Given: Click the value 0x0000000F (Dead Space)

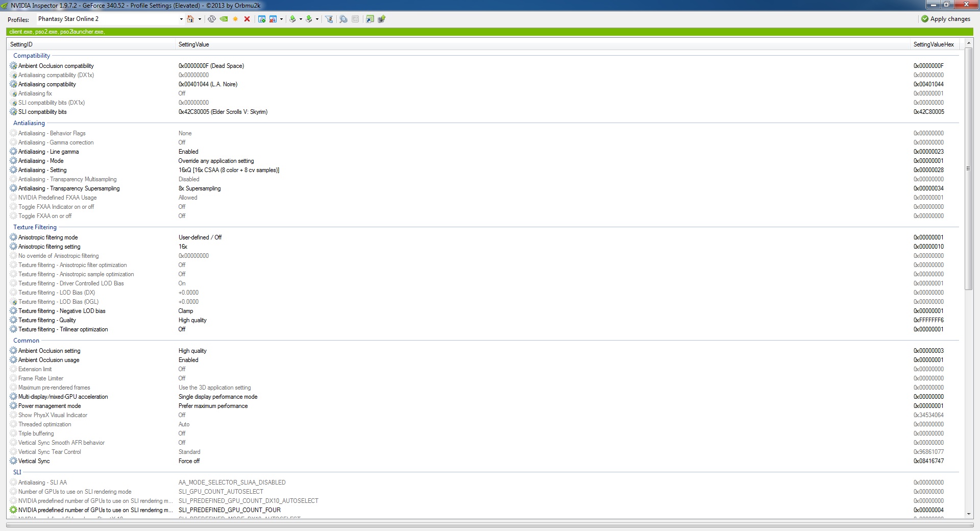Looking at the screenshot, I should point(211,66).
